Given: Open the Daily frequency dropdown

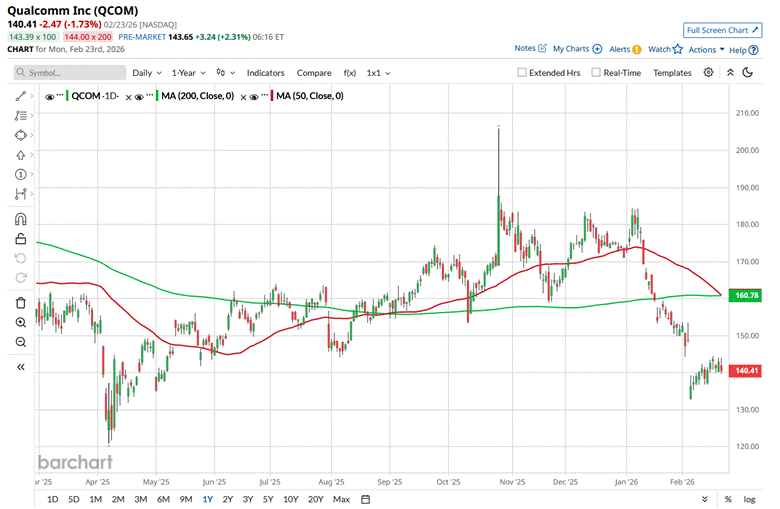Looking at the screenshot, I should [x=146, y=73].
